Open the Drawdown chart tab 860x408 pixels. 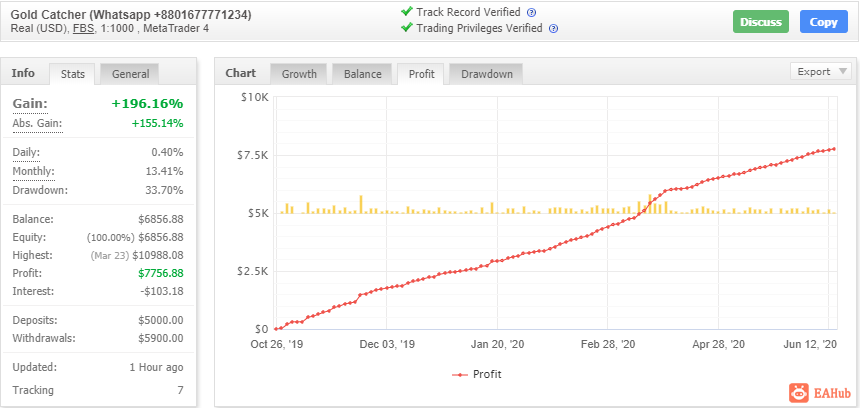tap(486, 74)
